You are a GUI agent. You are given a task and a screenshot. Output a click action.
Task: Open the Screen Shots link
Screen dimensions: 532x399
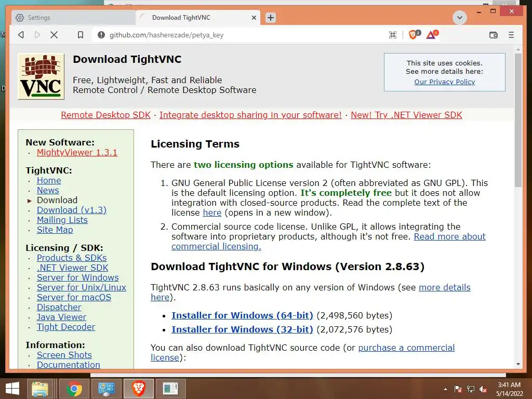(64, 355)
